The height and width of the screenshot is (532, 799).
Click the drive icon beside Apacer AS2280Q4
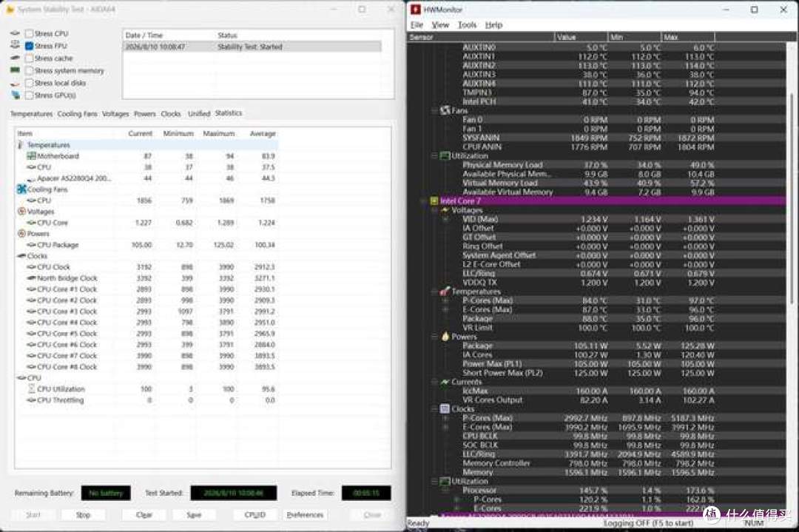point(31,179)
